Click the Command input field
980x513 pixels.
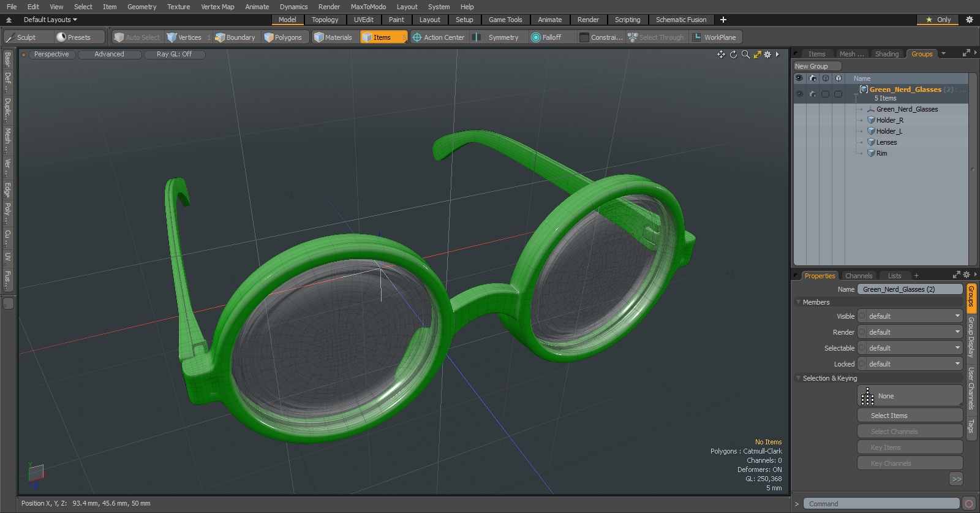click(881, 504)
